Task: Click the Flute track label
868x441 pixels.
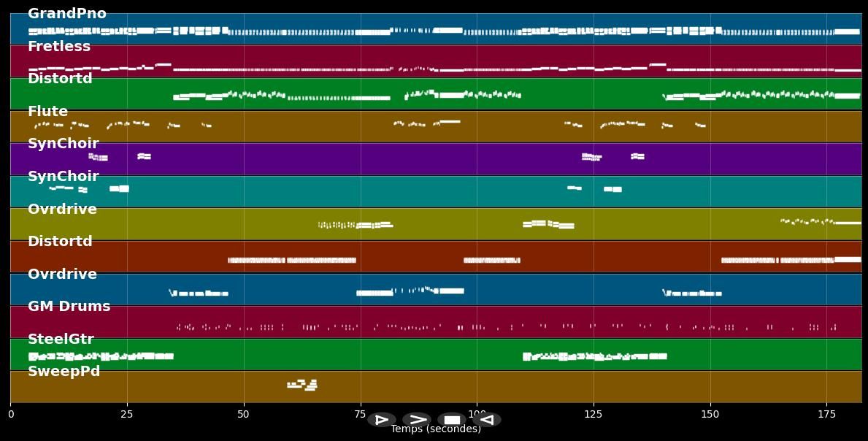Action: tap(47, 112)
